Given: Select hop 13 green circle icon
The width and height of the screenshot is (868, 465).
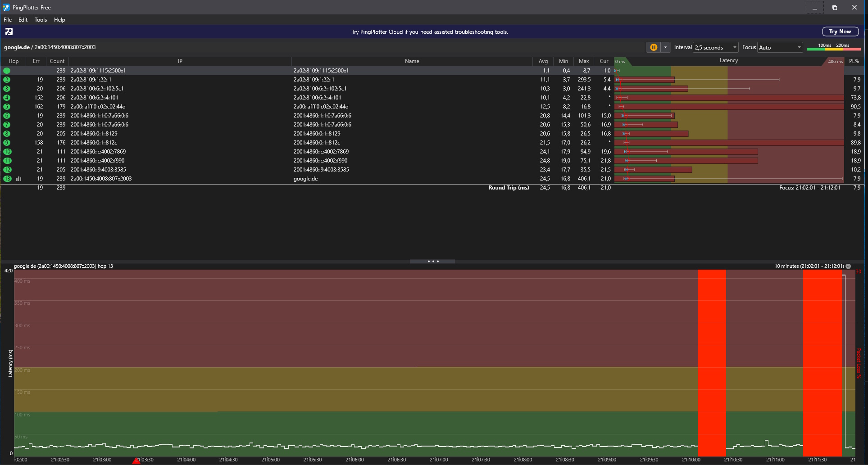Looking at the screenshot, I should point(7,179).
